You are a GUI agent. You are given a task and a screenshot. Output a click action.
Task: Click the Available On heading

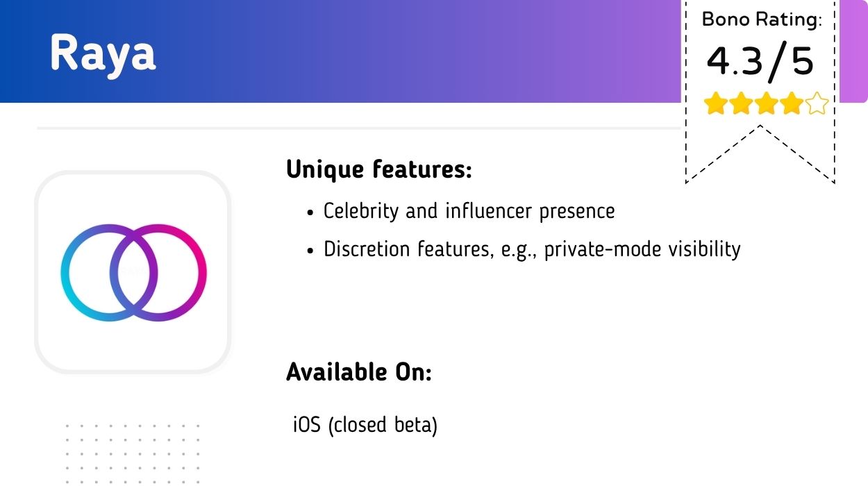pos(359,372)
